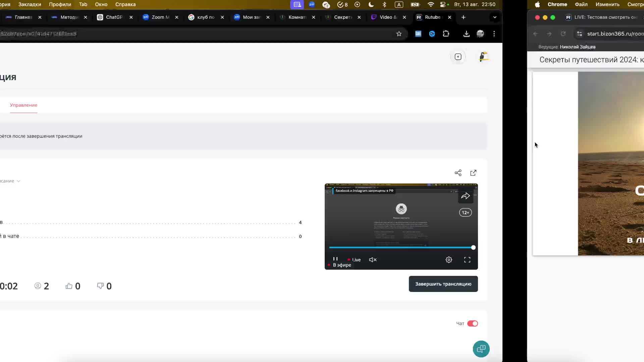Image resolution: width=644 pixels, height=362 pixels.
Task: Click the settings gear icon on player
Action: click(449, 259)
